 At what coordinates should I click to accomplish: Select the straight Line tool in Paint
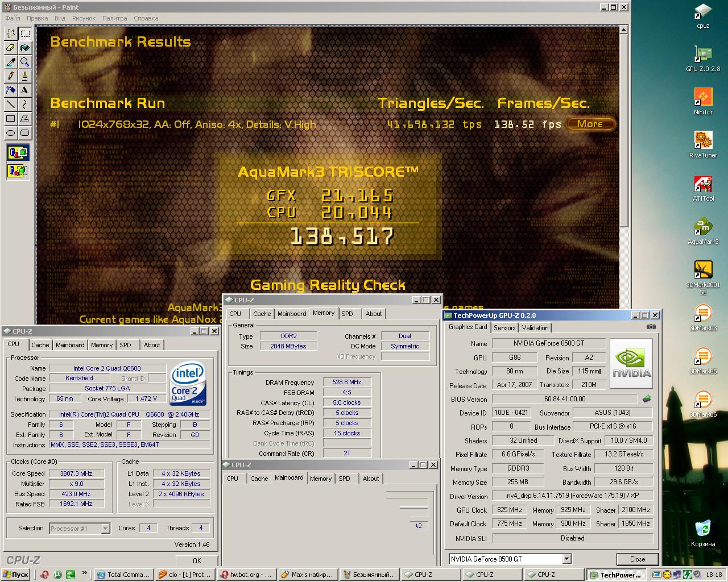pyautogui.click(x=10, y=104)
